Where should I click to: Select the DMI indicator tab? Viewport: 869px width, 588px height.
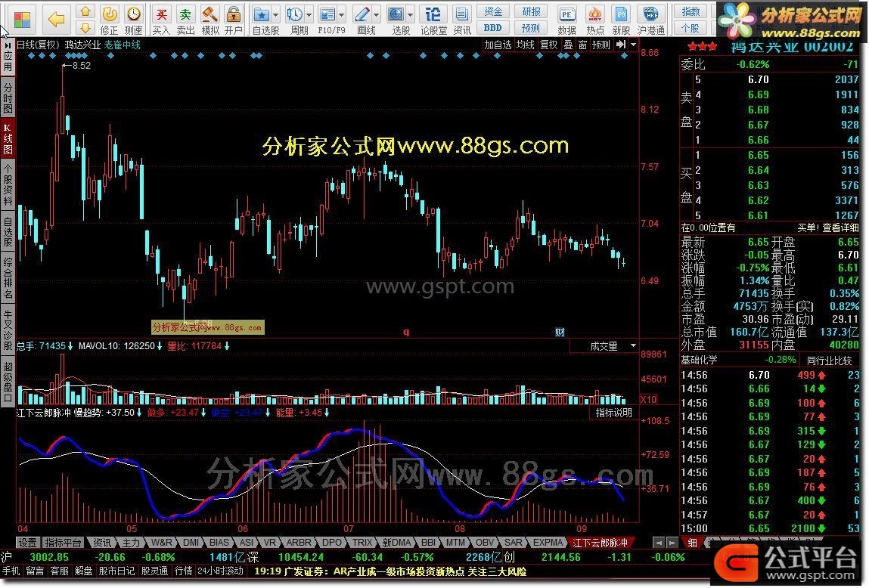[191, 543]
